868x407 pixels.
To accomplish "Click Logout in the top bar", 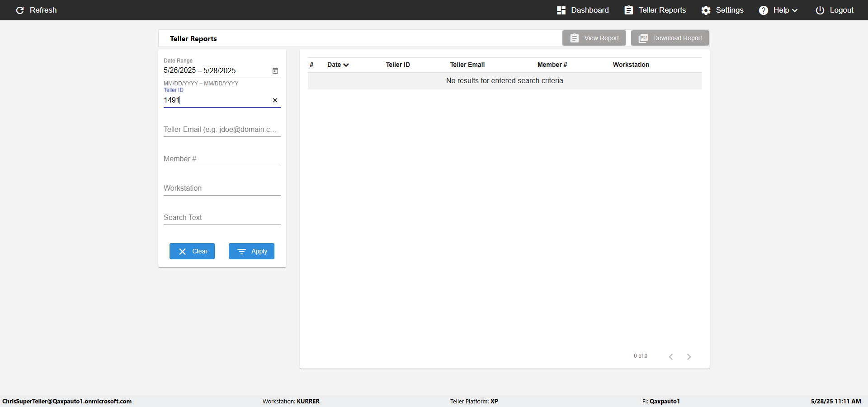I will click(835, 10).
